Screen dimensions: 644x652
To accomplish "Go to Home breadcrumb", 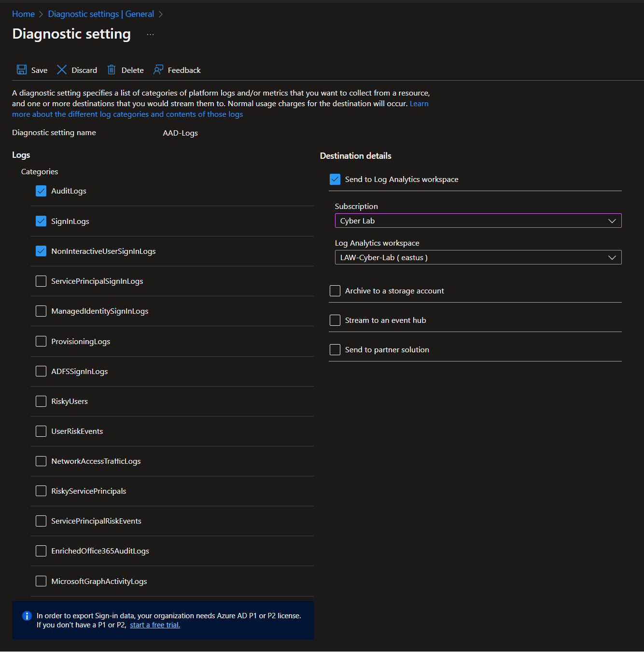I will 23,14.
